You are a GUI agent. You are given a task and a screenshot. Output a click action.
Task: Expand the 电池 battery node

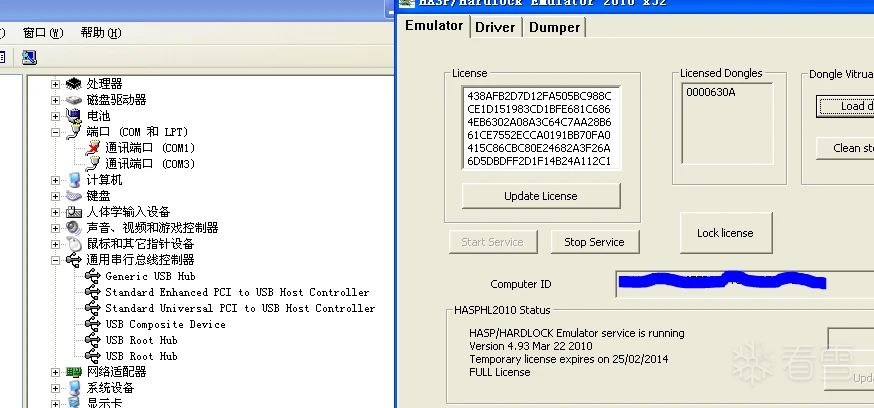[x=55, y=116]
